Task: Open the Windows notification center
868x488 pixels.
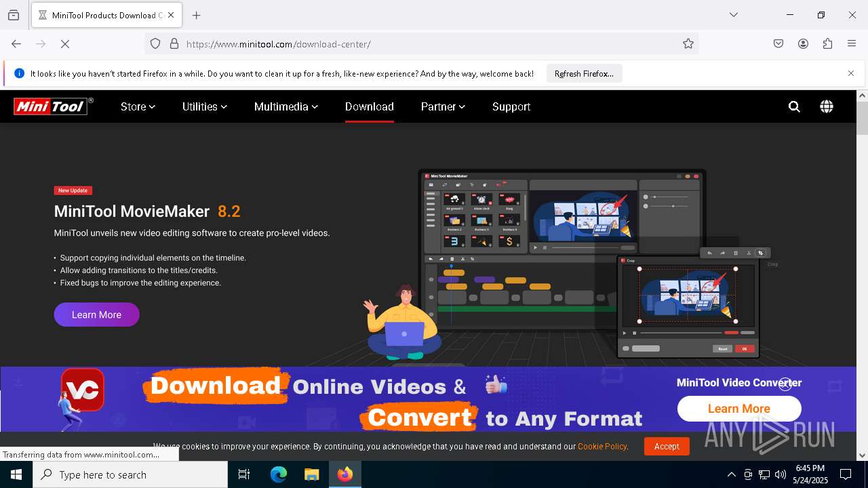Action: 846,474
